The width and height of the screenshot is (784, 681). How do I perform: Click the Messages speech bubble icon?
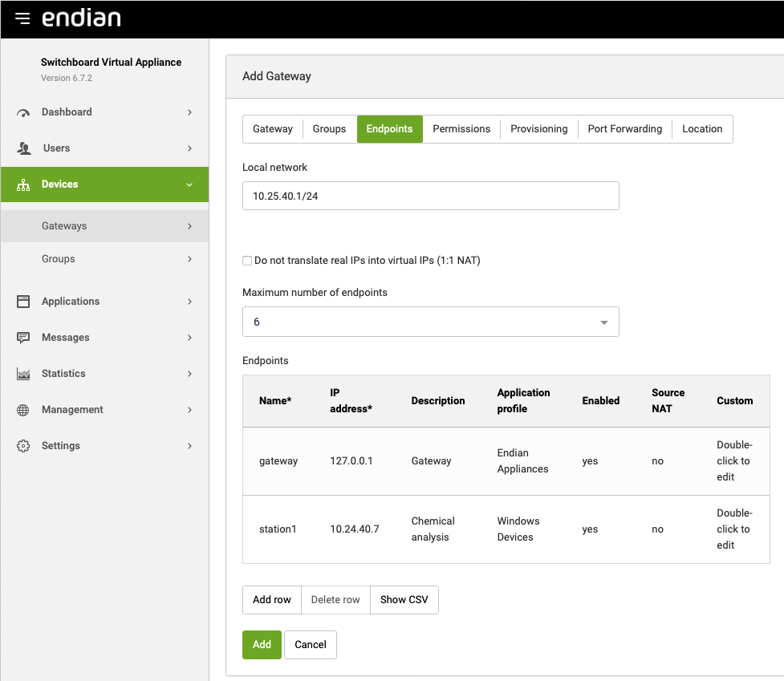coord(23,338)
